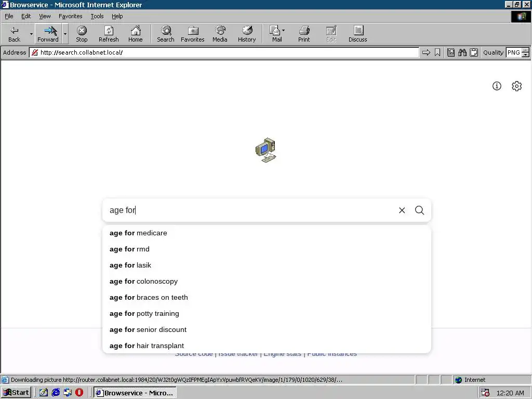Click inside the search query field
This screenshot has height=399, width=532.
tap(251, 210)
